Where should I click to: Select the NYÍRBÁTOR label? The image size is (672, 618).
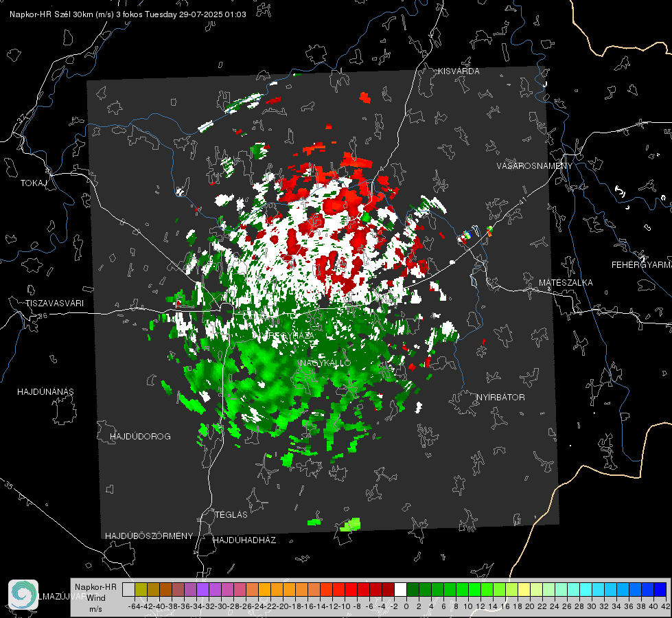coord(500,398)
